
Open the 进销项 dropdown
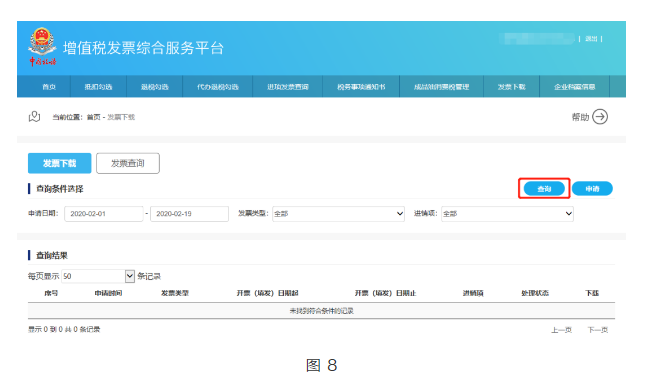pos(507,214)
